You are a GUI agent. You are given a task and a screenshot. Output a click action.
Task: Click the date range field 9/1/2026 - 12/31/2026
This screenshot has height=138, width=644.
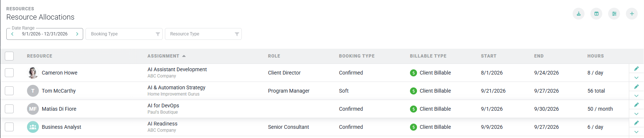(45, 34)
